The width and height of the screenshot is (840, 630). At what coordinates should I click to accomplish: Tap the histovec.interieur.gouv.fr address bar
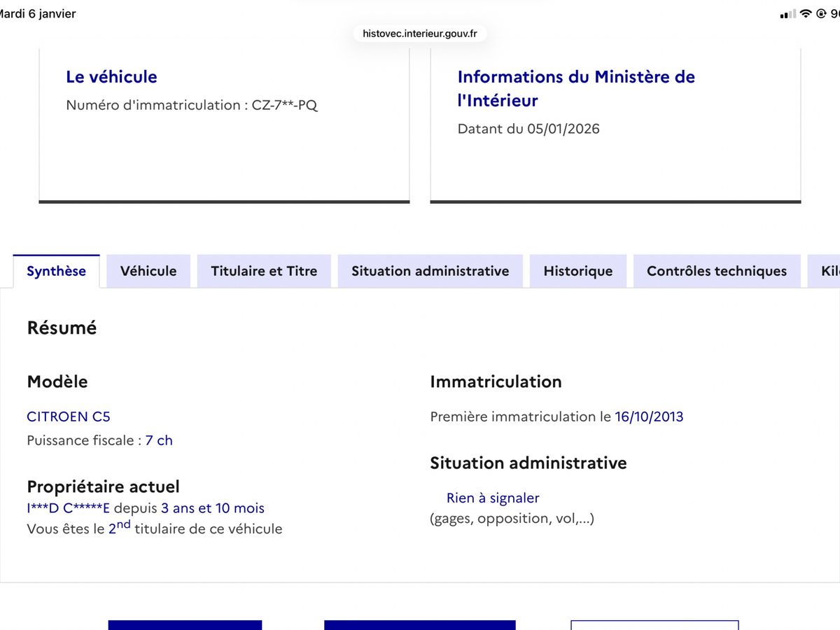point(420,32)
